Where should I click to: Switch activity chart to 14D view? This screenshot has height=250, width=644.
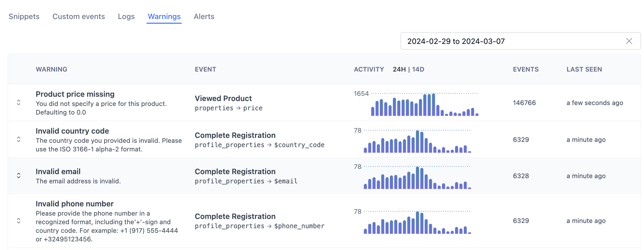[x=418, y=69]
